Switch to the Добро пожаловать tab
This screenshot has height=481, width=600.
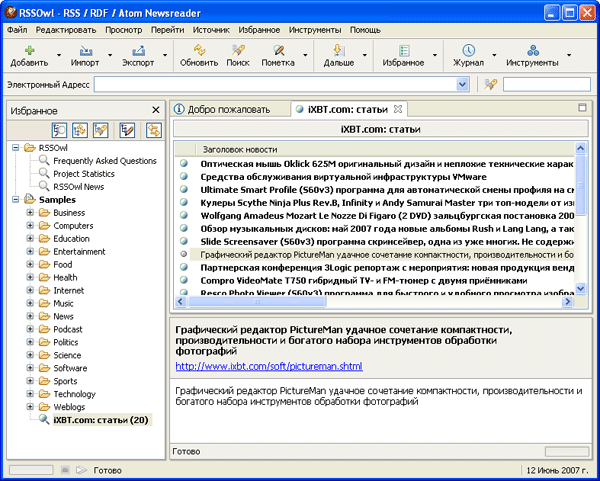229,109
